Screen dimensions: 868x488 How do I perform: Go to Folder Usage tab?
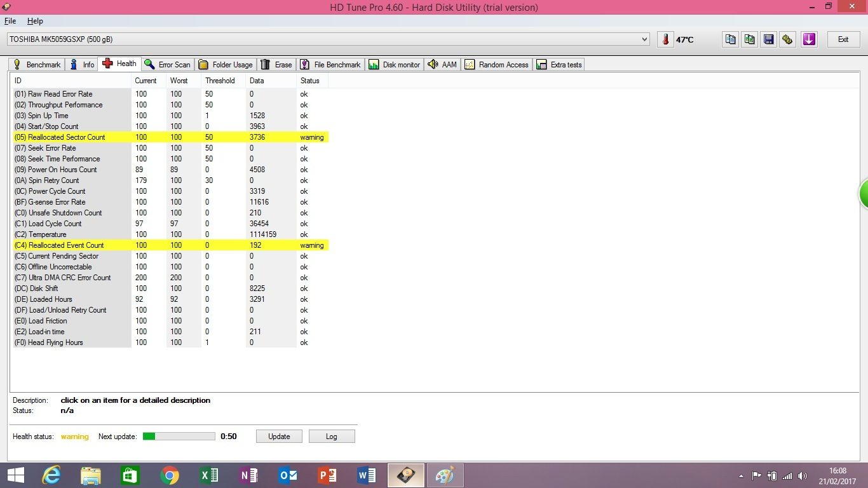[226, 65]
